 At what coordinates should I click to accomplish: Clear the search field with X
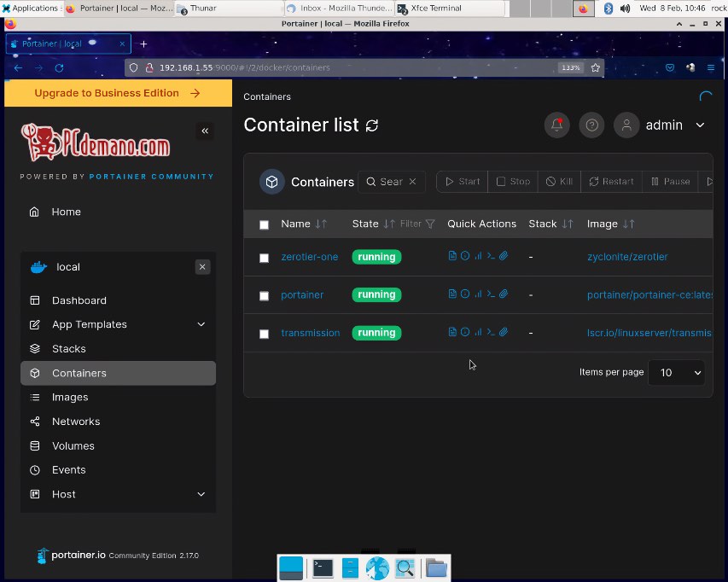point(412,182)
